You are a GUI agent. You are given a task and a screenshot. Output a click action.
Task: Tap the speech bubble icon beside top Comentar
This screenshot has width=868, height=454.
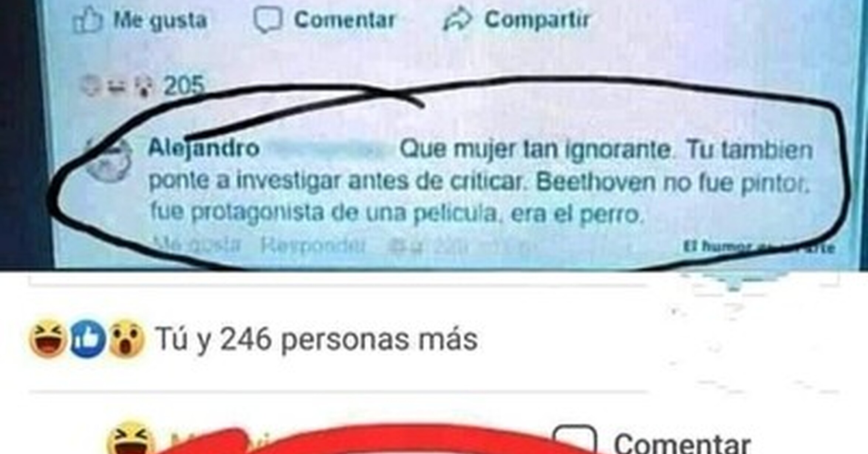click(268, 20)
